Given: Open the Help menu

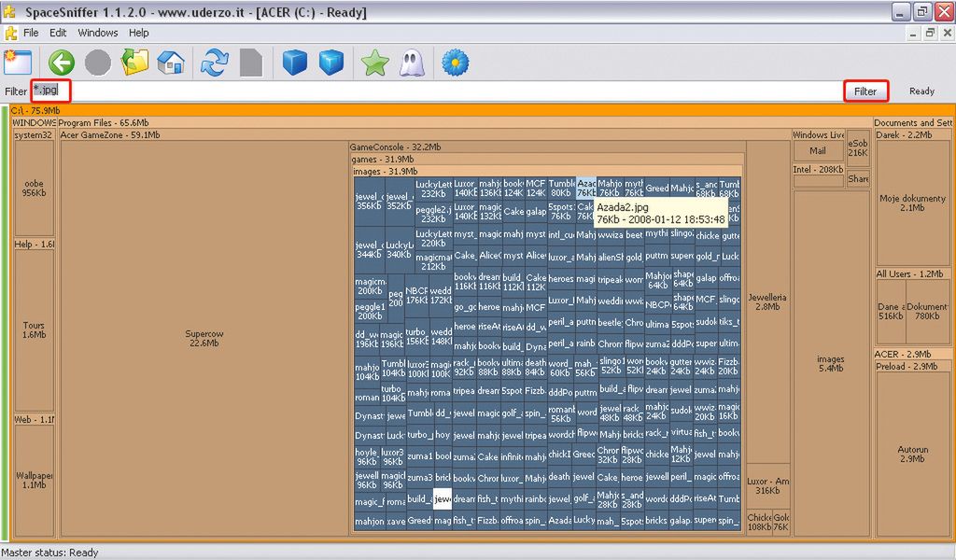Looking at the screenshot, I should point(139,33).
